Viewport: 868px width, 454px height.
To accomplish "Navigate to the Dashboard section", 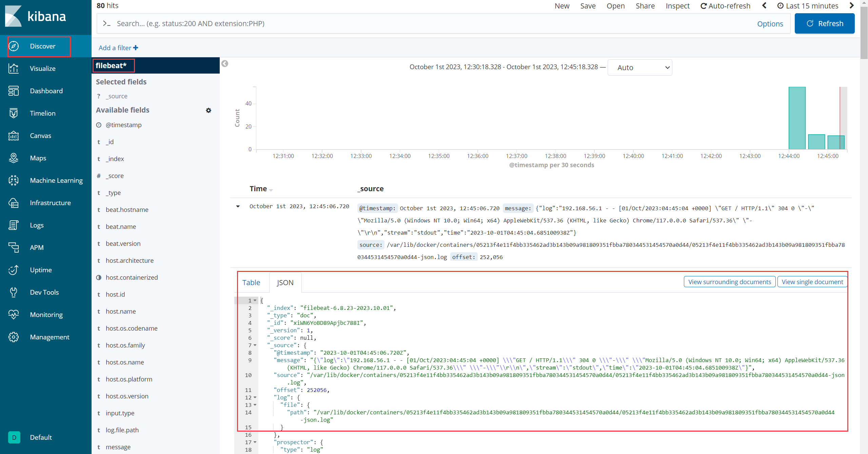I will pos(46,90).
